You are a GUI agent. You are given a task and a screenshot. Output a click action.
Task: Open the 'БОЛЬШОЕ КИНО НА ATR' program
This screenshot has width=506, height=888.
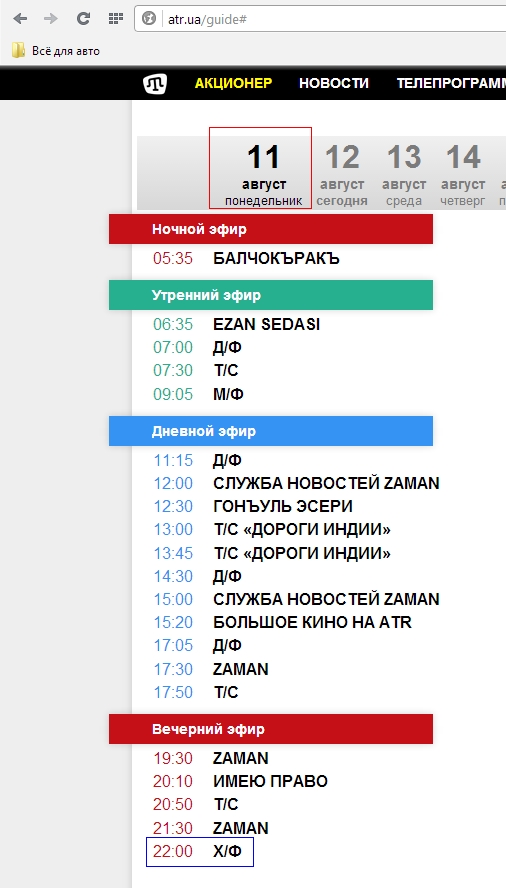pos(312,622)
